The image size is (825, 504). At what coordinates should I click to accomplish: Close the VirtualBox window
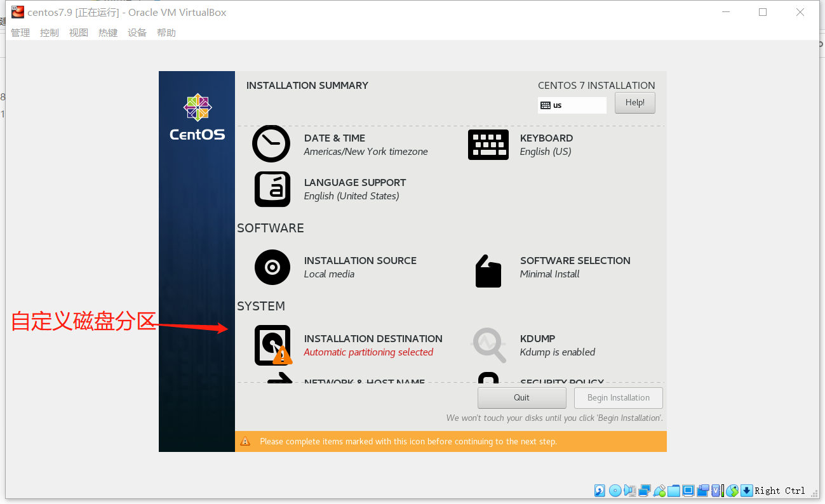[800, 12]
